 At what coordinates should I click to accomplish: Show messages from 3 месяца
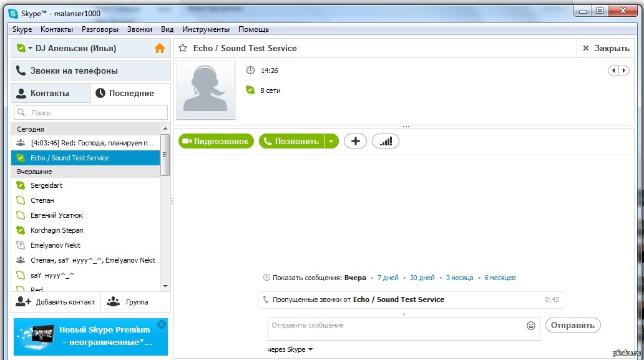pos(459,278)
